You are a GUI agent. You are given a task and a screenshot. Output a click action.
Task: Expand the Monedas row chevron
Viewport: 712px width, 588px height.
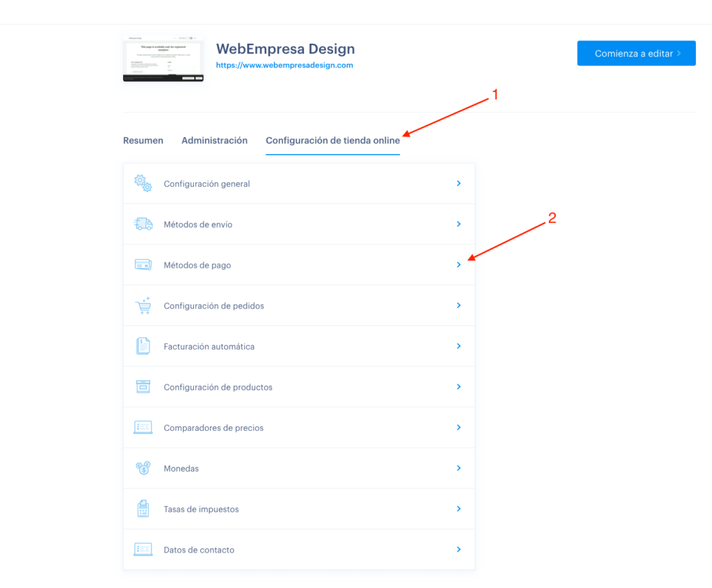(x=459, y=468)
